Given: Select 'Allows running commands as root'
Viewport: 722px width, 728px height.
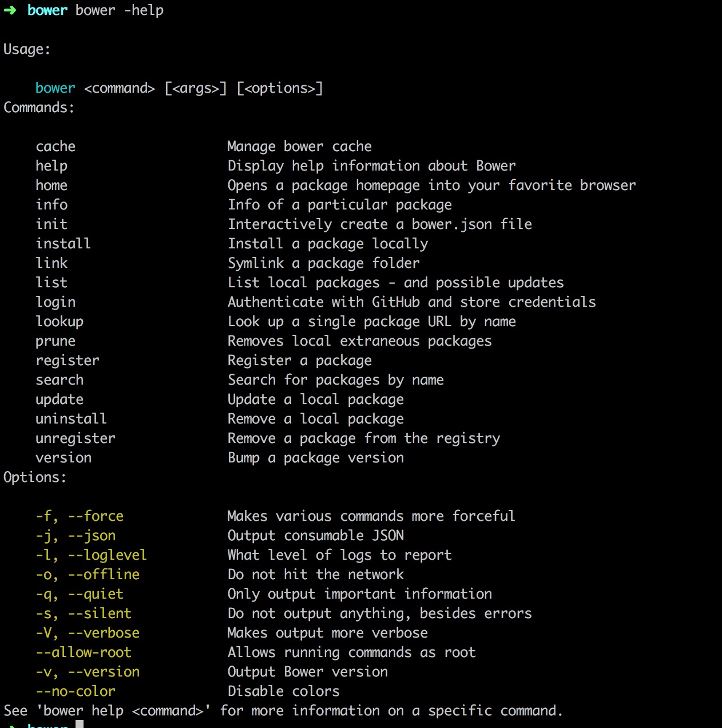Looking at the screenshot, I should (352, 652).
